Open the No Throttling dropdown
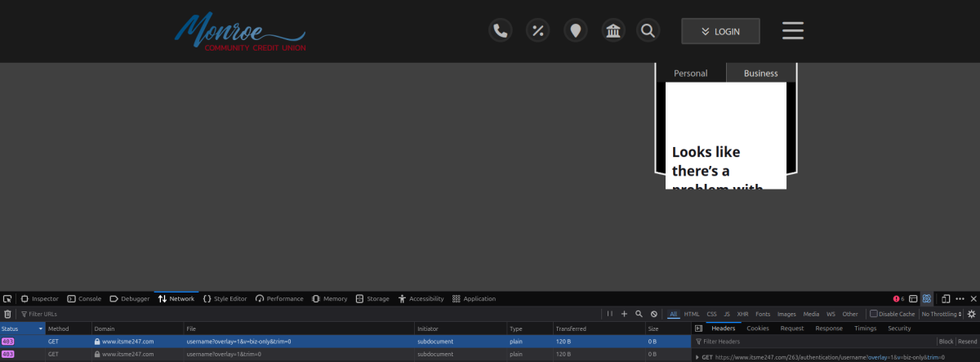 [942, 314]
